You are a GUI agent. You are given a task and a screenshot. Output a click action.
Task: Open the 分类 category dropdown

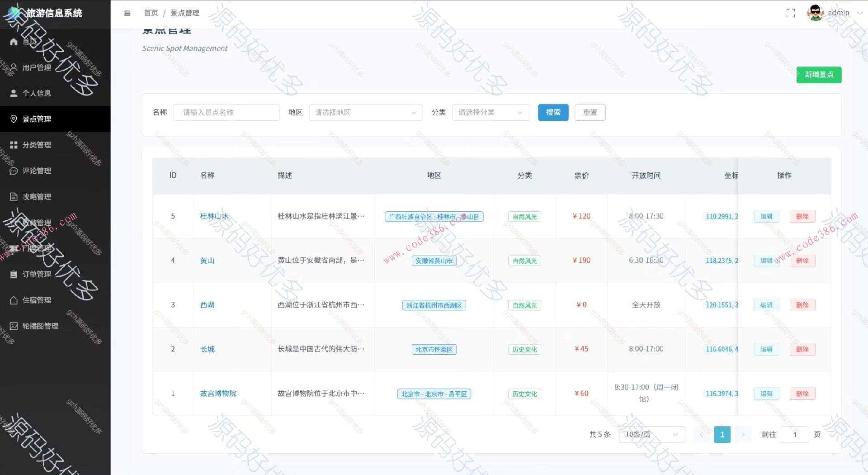(x=490, y=112)
